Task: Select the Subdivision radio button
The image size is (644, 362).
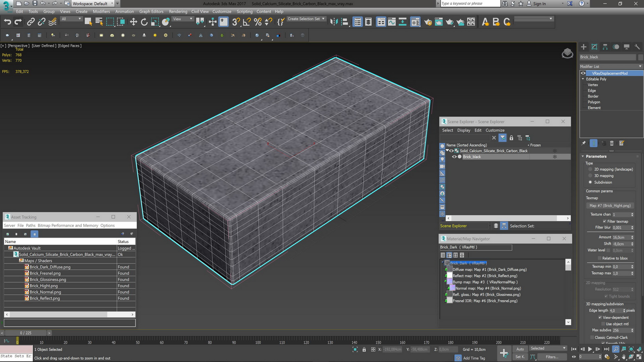Action: tap(590, 182)
